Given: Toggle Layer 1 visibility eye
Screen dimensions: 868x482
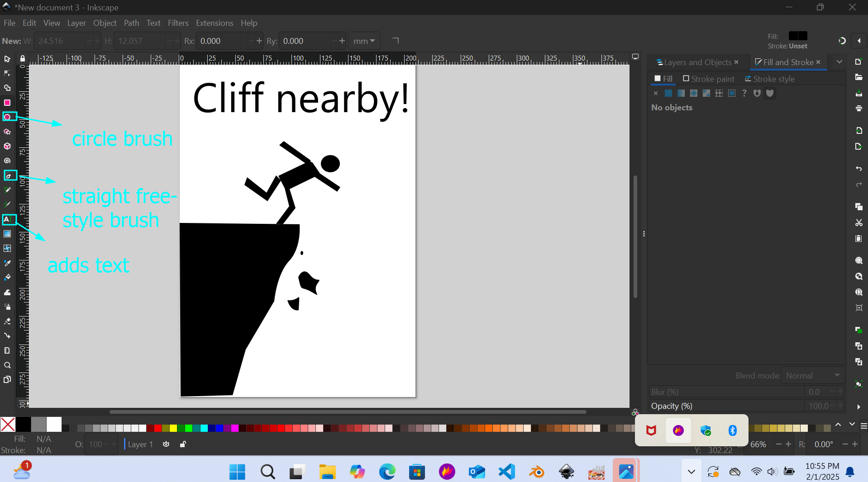Looking at the screenshot, I should (166, 444).
